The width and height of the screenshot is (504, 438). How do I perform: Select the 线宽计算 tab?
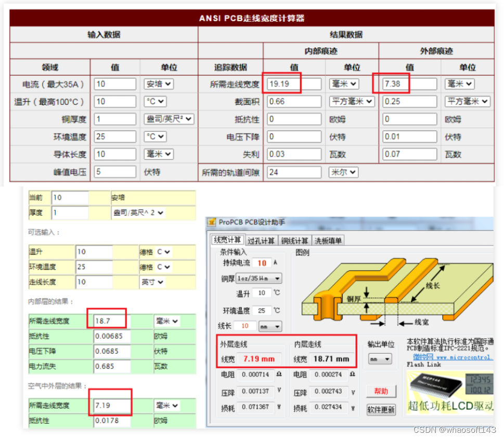point(228,240)
